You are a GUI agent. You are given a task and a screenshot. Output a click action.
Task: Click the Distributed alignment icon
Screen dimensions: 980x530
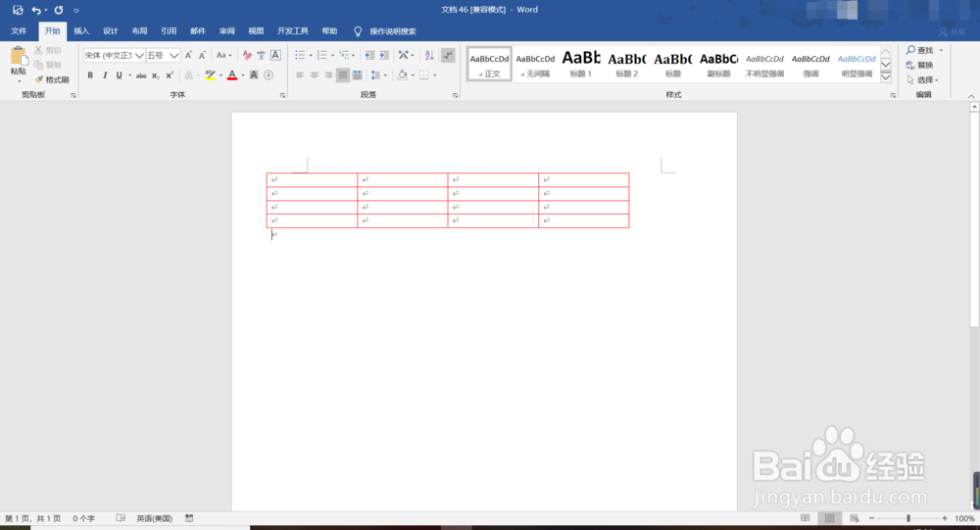tap(357, 75)
